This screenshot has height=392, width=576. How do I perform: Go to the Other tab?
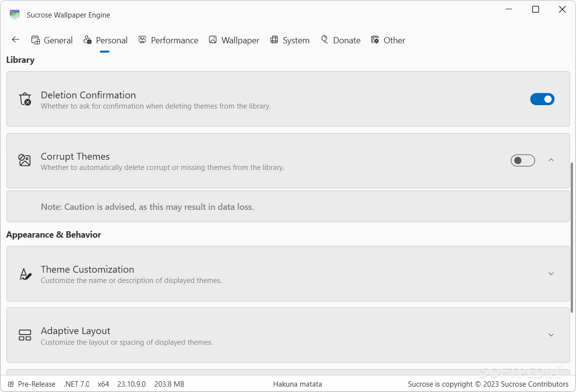pos(388,40)
